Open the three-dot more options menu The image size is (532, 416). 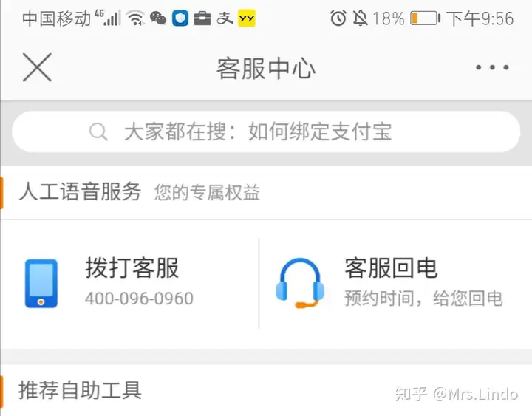pos(492,67)
